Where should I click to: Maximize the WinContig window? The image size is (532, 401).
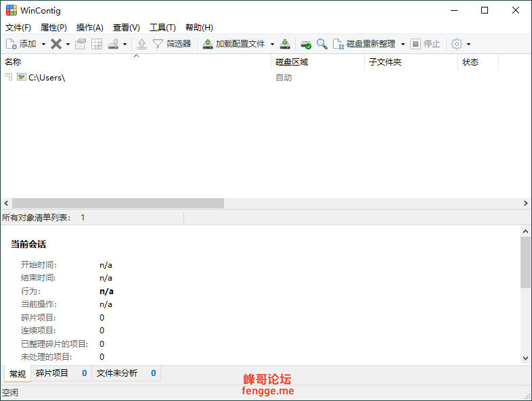coord(485,10)
